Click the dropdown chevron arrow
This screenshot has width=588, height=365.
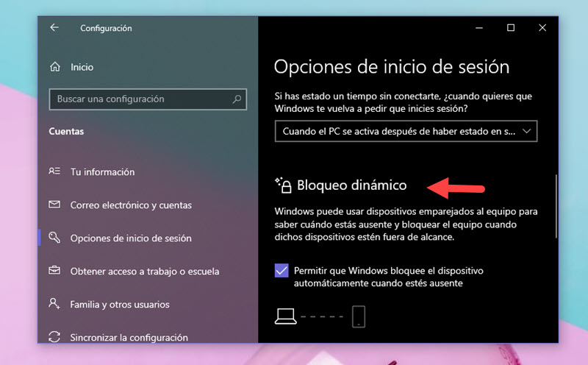(526, 132)
